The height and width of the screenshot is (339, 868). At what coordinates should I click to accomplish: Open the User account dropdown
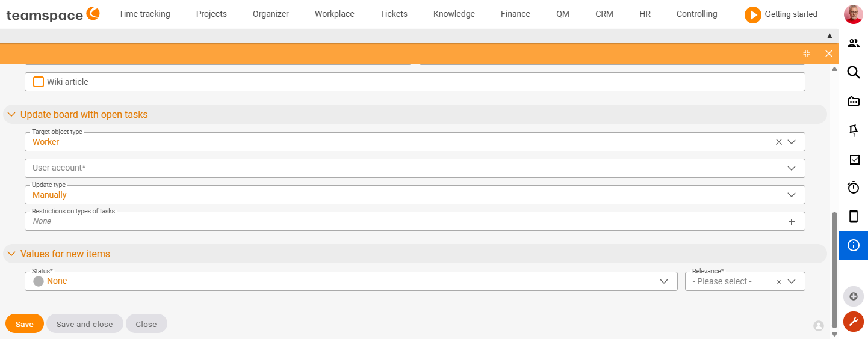tap(415, 168)
